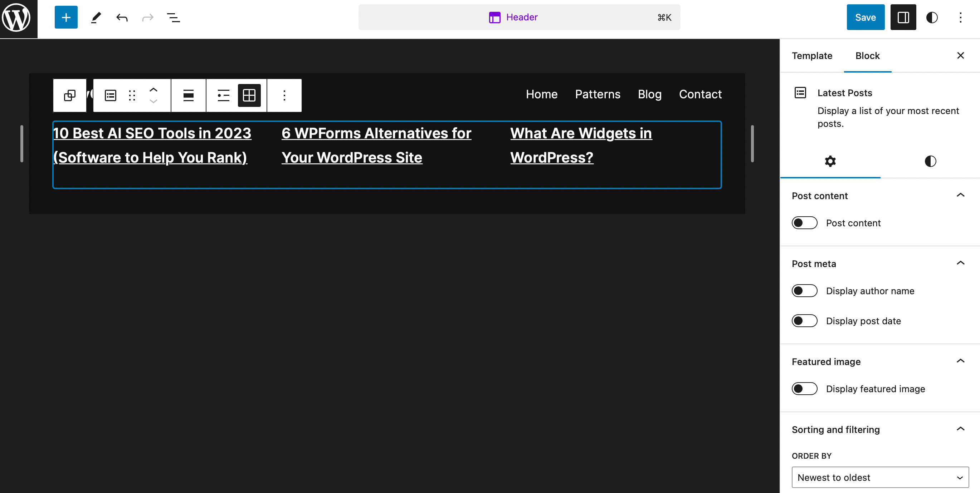
Task: Enable Display featured image
Action: pyautogui.click(x=804, y=389)
